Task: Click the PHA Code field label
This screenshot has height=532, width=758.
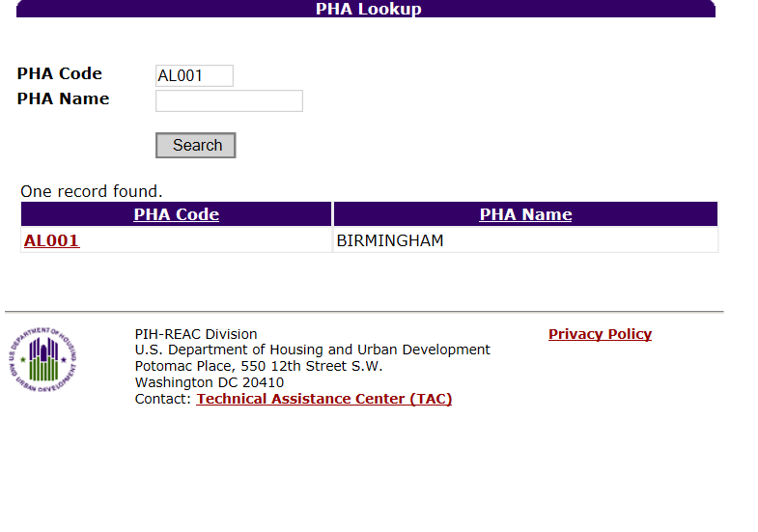Action: (60, 73)
